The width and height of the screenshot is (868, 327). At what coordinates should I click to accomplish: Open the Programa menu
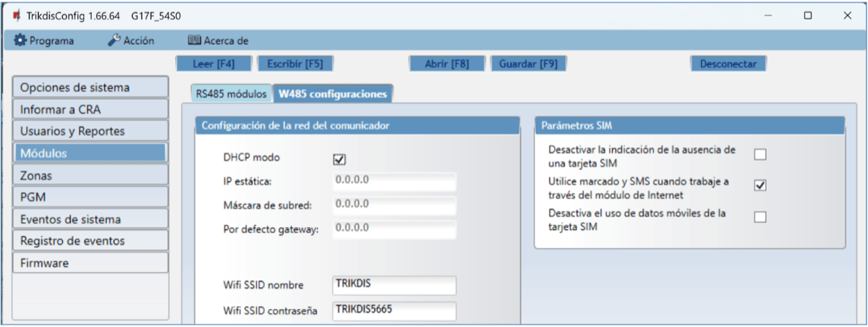[x=44, y=41]
